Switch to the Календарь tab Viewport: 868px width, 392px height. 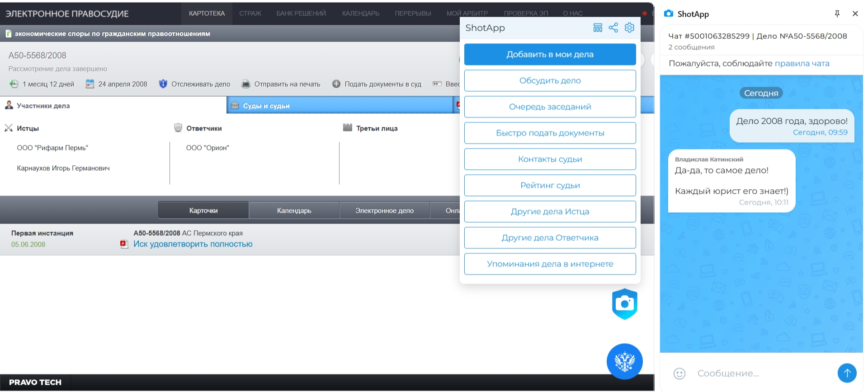[x=294, y=210]
